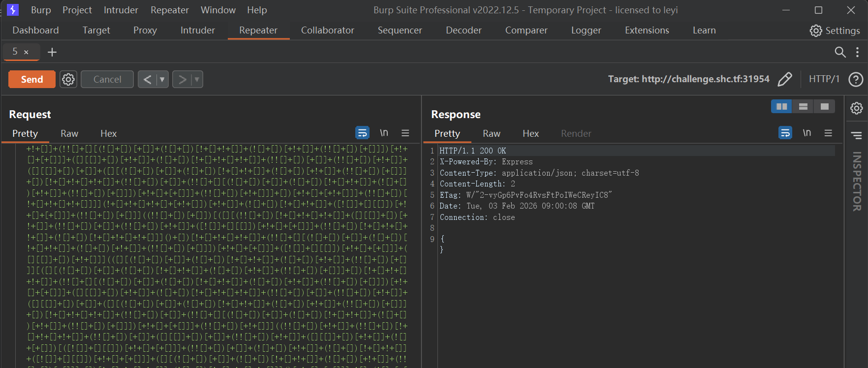This screenshot has height=368, width=868.
Task: Click the orange Send button
Action: coord(32,79)
